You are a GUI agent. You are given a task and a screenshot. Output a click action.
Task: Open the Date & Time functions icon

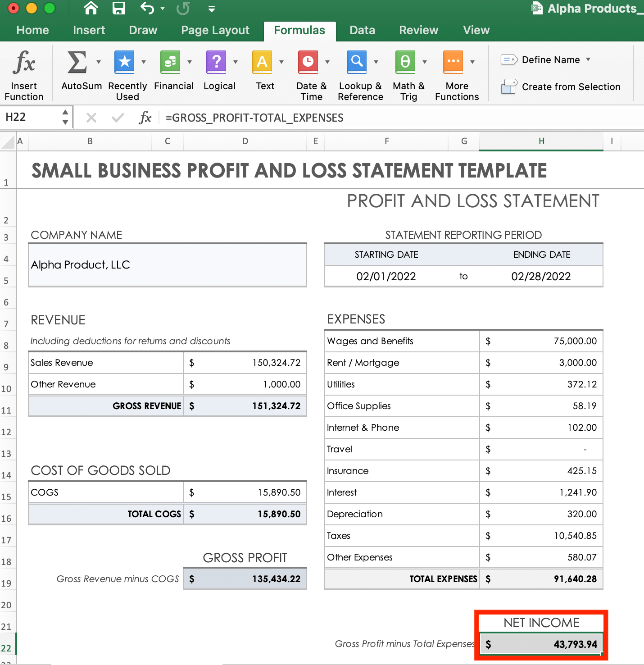(308, 62)
